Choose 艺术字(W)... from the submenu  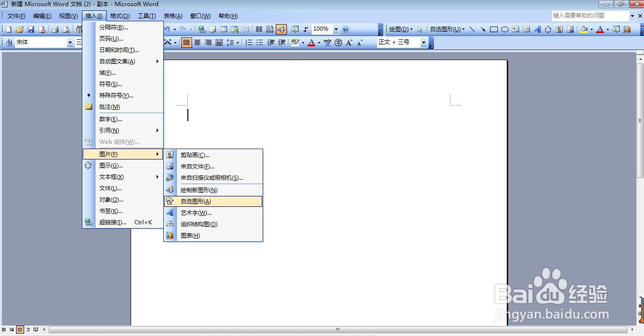tap(213, 212)
